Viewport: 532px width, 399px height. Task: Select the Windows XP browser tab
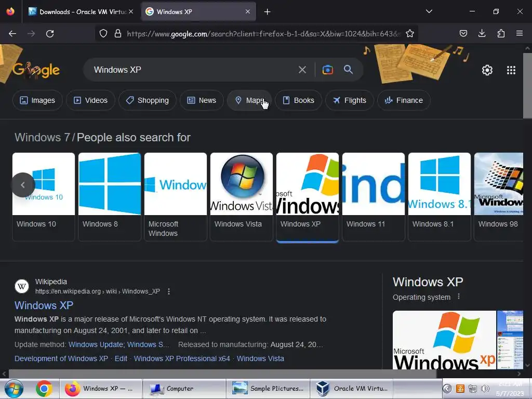coord(198,12)
